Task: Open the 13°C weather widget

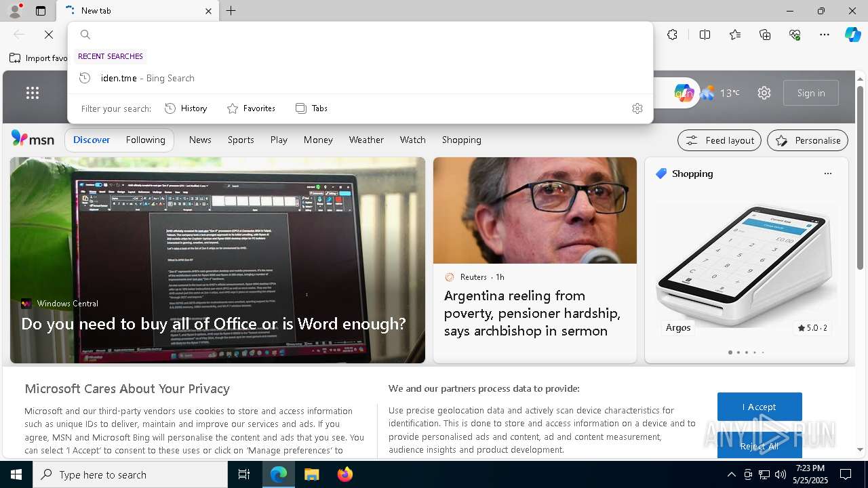Action: coord(720,93)
